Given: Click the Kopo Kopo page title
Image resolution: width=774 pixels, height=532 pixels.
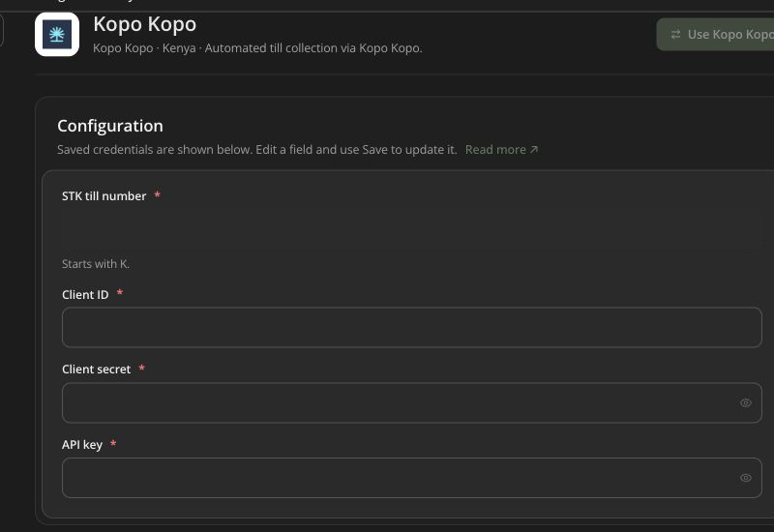Looking at the screenshot, I should pyautogui.click(x=144, y=24).
